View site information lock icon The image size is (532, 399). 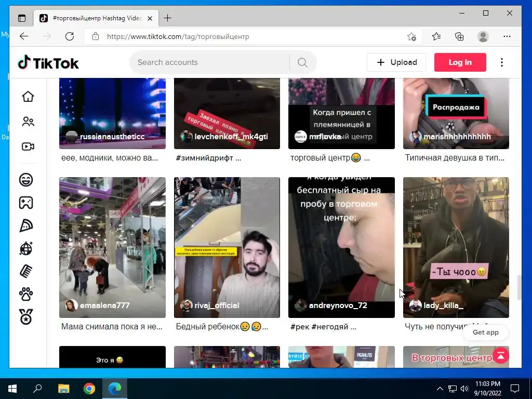(x=96, y=36)
